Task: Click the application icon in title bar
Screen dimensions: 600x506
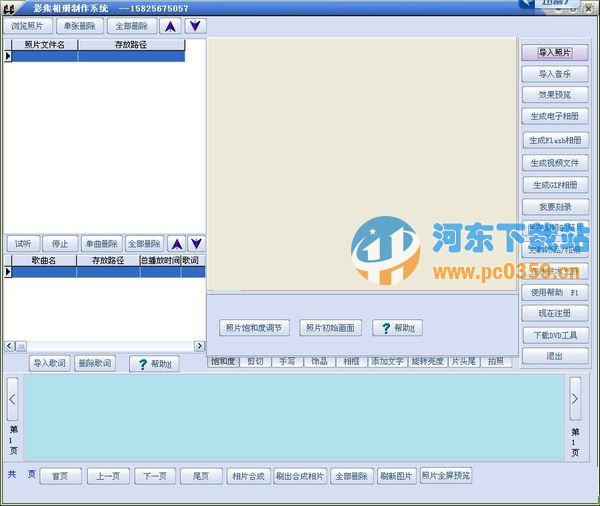Action: coord(8,8)
